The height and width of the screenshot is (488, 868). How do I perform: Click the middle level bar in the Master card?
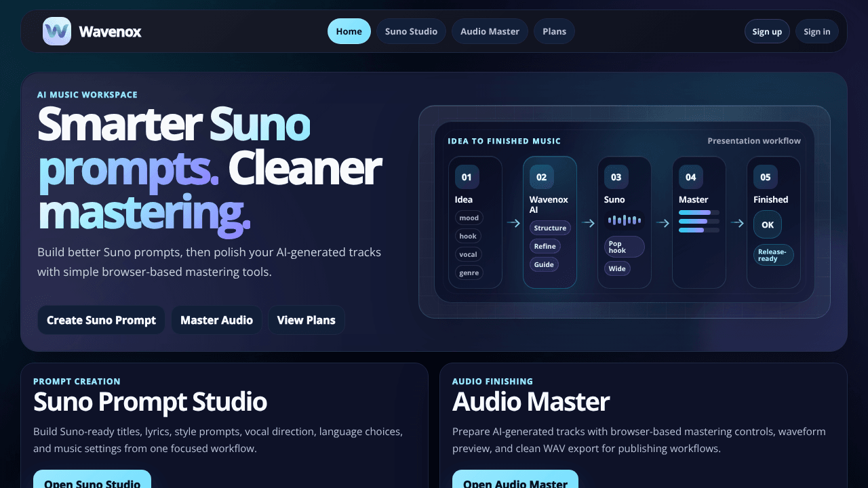699,221
